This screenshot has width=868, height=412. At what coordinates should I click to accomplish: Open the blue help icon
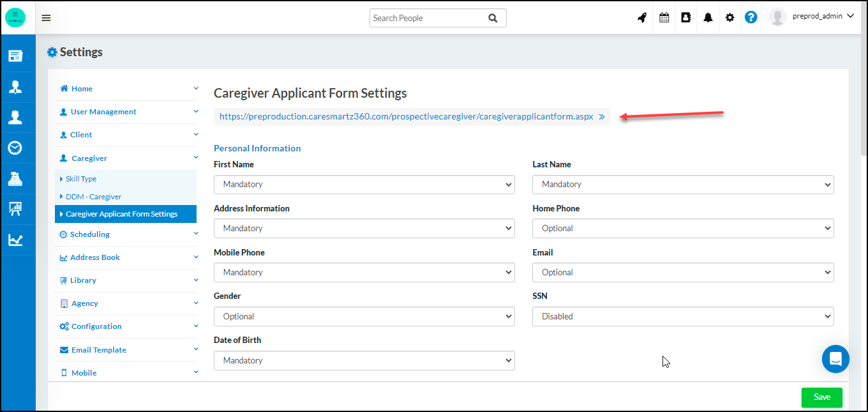pyautogui.click(x=751, y=17)
